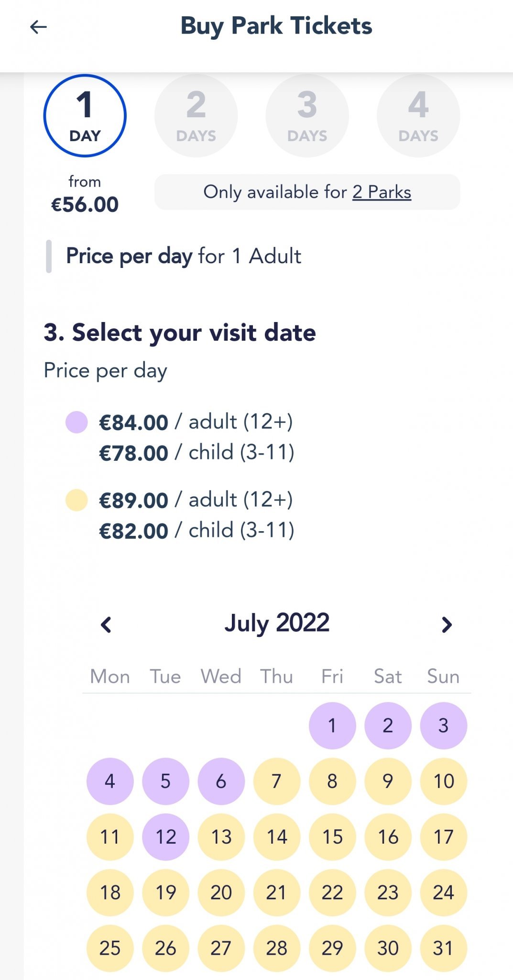Advance to next month in calendar
Screen dimensions: 513x980
point(447,624)
